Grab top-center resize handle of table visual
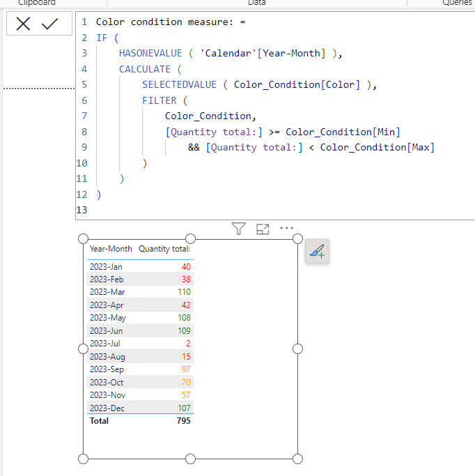475x476 pixels. click(190, 239)
